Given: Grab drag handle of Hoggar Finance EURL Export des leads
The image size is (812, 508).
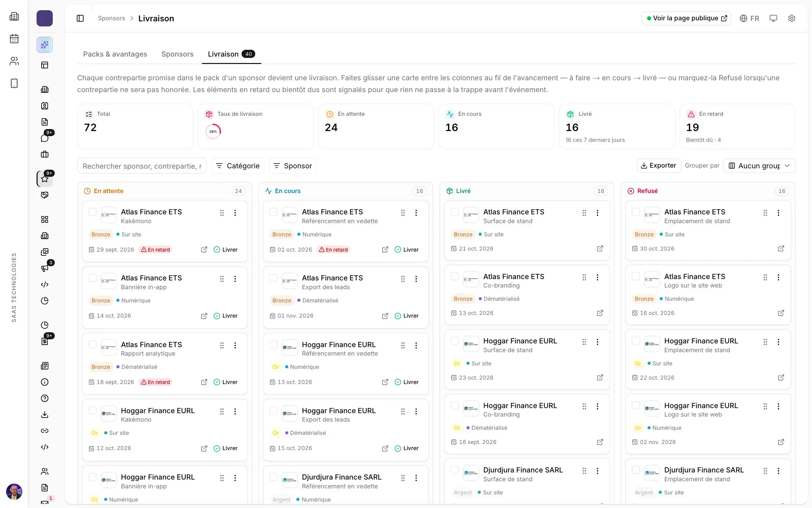Looking at the screenshot, I should click(403, 411).
